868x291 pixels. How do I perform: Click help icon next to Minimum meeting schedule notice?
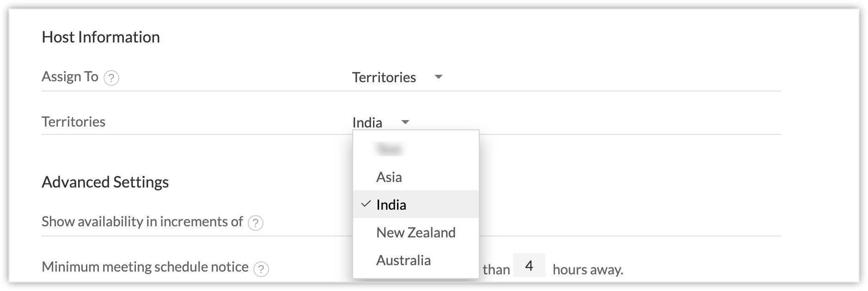(x=261, y=268)
